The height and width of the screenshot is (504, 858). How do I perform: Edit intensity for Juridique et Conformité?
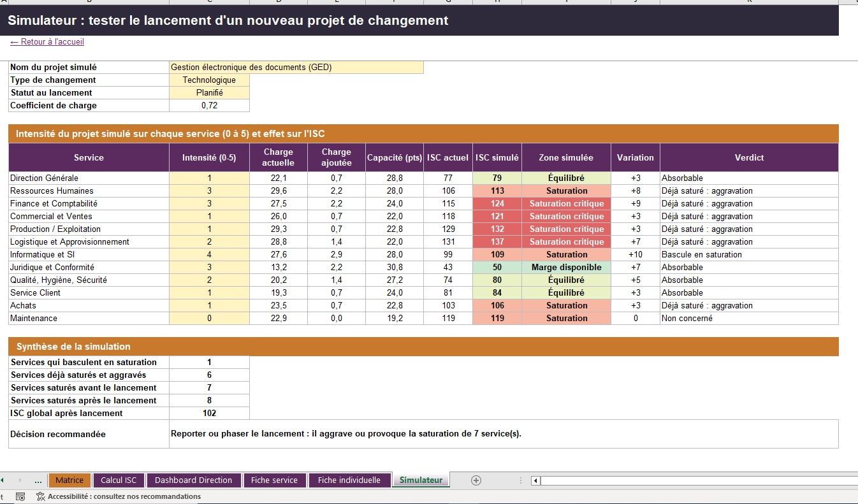click(209, 268)
